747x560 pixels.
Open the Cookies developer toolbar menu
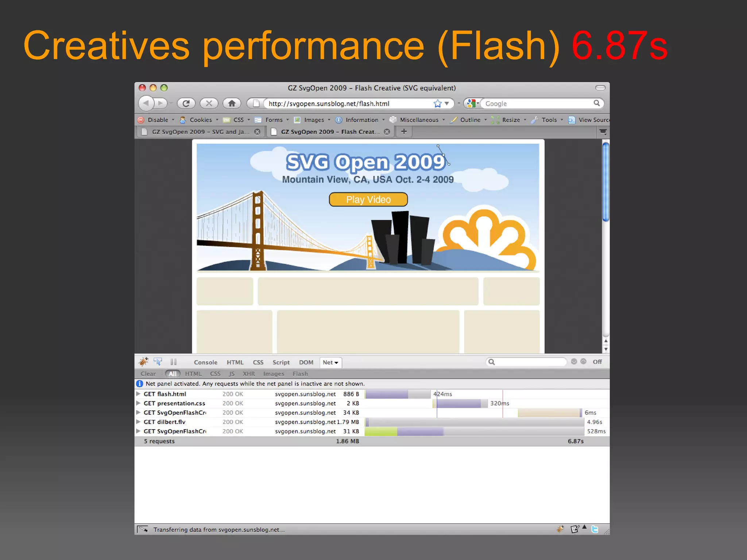pyautogui.click(x=199, y=120)
